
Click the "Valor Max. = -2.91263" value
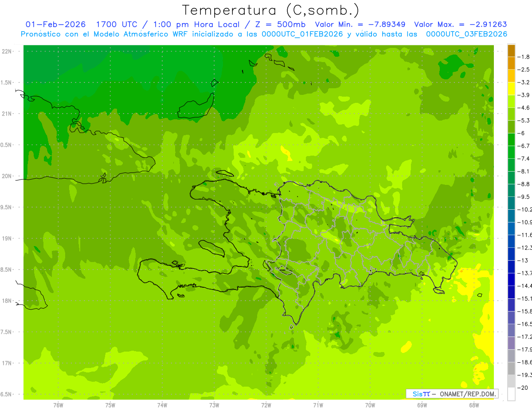pos(460,24)
